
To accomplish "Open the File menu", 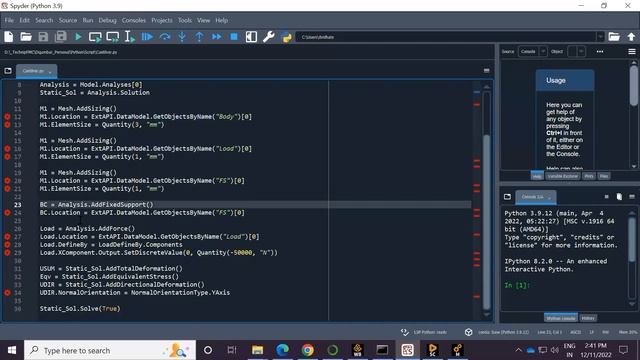I will click(9, 20).
